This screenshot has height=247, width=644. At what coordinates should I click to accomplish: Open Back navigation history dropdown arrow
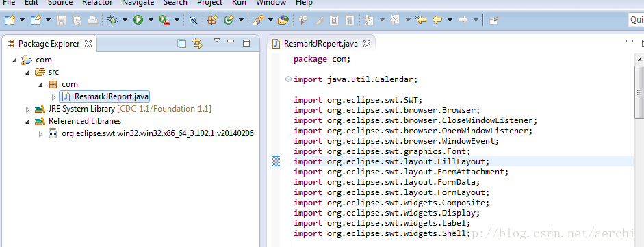click(x=450, y=20)
